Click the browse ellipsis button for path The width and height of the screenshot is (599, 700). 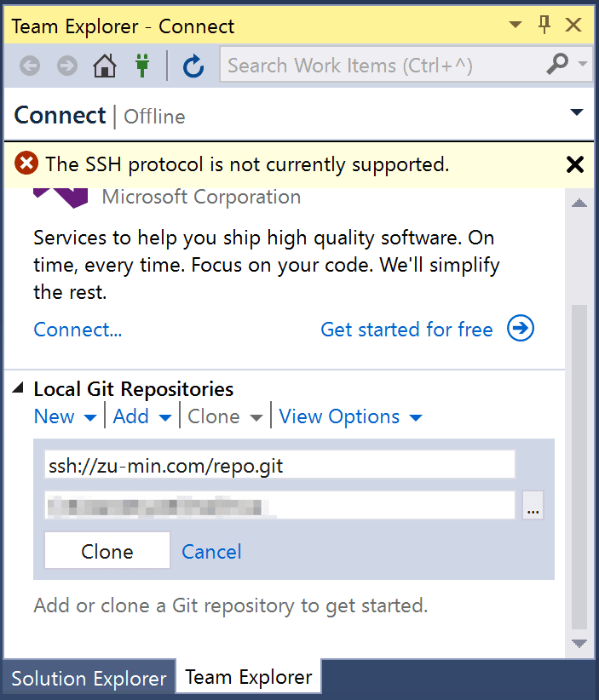(x=533, y=506)
